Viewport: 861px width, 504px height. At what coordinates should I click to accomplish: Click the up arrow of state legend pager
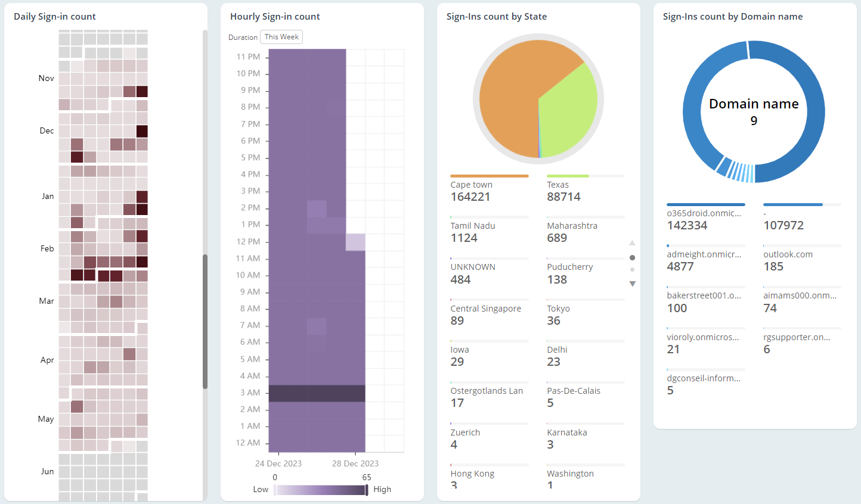pyautogui.click(x=633, y=243)
